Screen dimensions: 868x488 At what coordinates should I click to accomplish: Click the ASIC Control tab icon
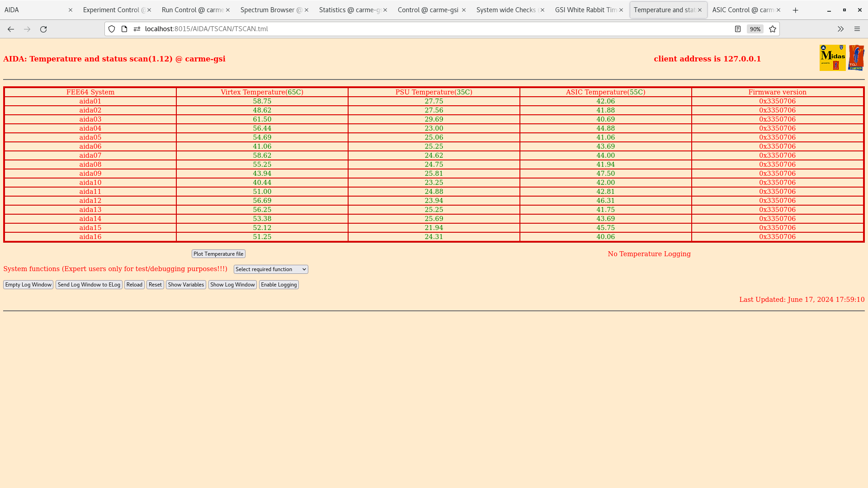point(746,9)
